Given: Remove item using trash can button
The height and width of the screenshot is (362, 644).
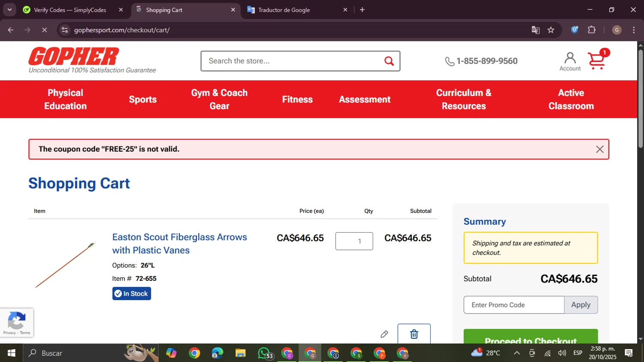Looking at the screenshot, I should coord(414,334).
